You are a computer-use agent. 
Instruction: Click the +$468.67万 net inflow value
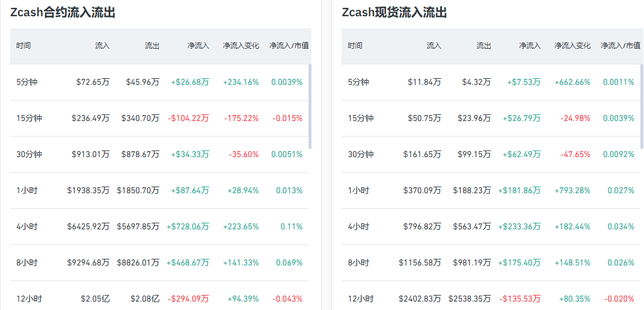(188, 262)
